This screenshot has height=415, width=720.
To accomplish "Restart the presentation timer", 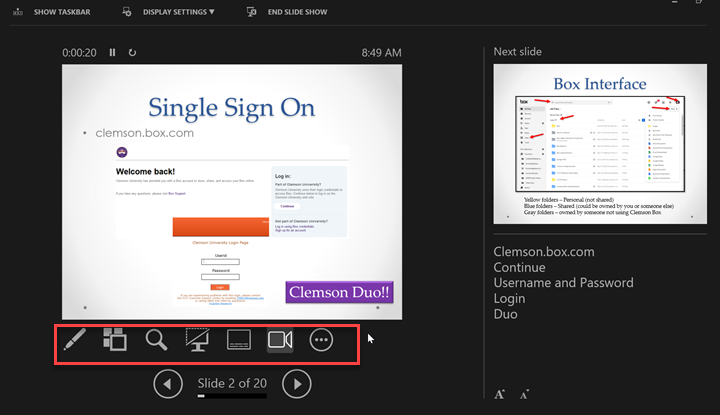I will [x=132, y=52].
